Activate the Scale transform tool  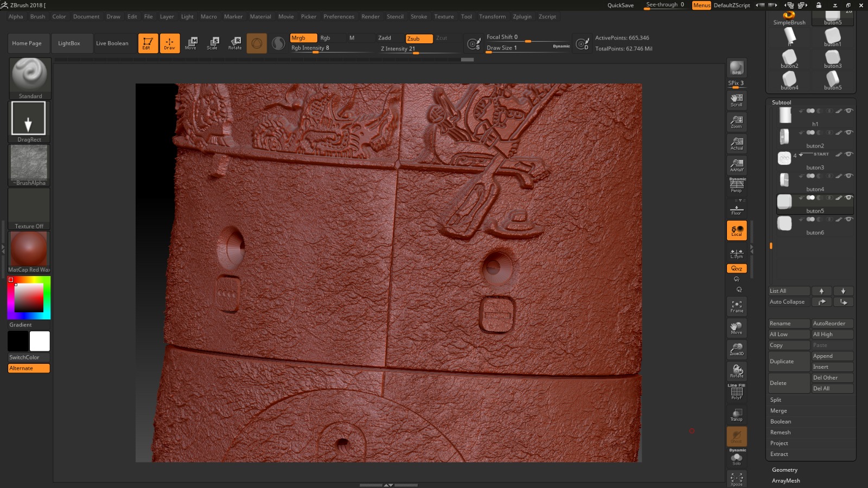(212, 43)
